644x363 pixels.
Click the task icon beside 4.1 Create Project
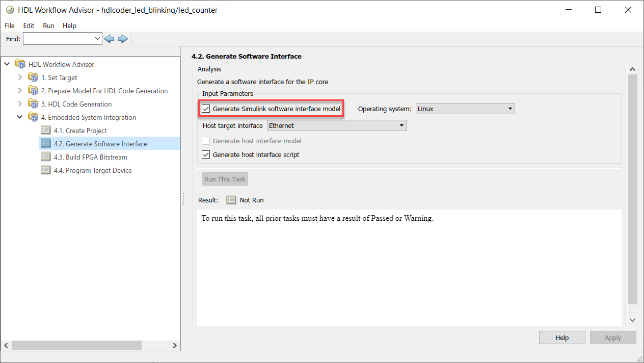45,131
